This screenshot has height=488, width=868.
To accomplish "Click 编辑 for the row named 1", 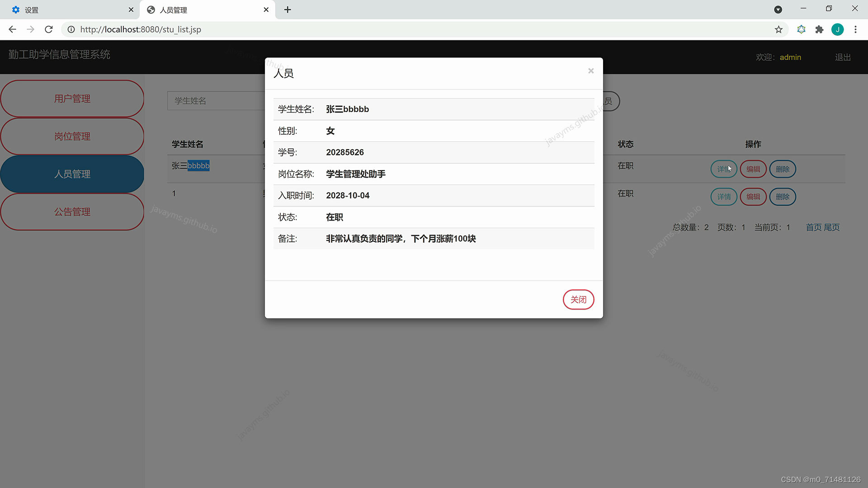I will 753,197.
